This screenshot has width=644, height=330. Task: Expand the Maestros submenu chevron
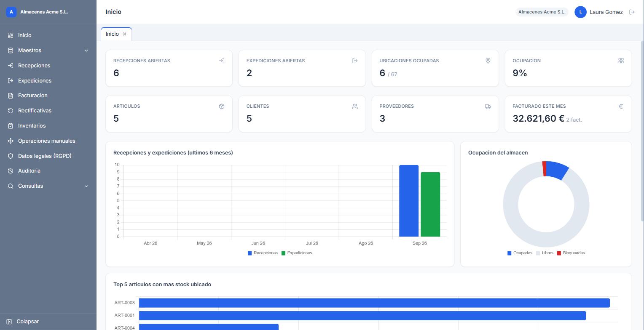86,51
